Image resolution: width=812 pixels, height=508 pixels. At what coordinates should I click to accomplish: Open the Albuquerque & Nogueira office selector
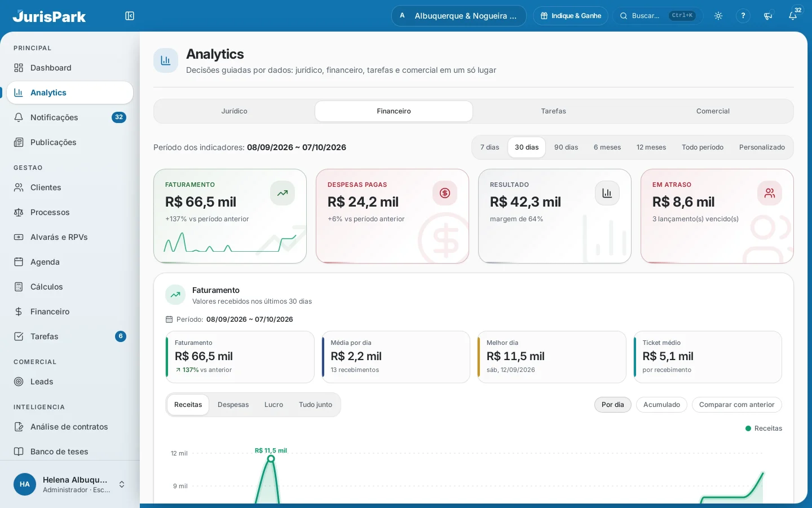tap(459, 16)
